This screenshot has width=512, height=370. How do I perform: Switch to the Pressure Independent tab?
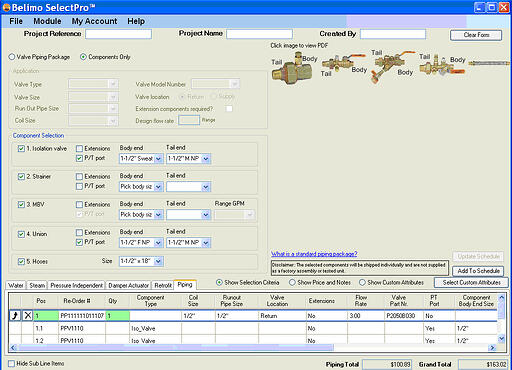[x=77, y=285]
